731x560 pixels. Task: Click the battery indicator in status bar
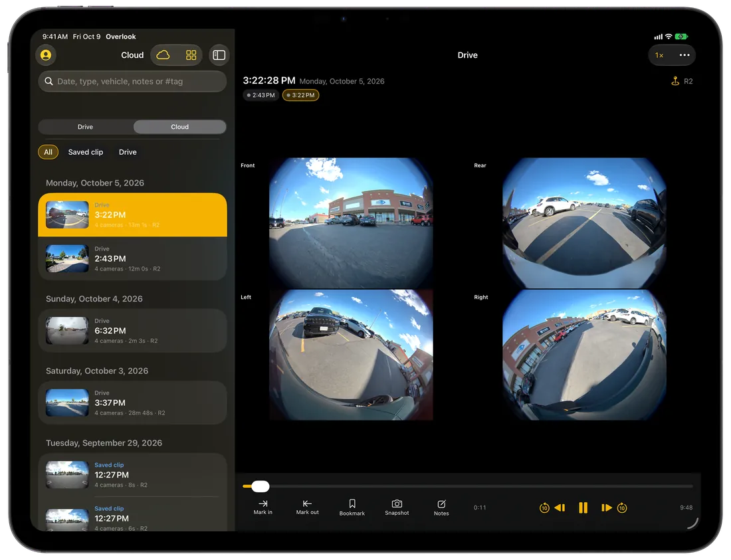682,37
